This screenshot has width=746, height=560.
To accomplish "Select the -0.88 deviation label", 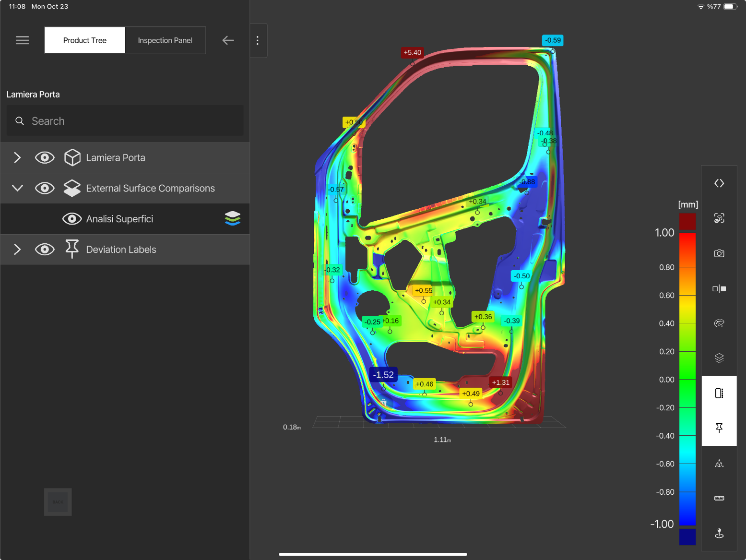I will (x=527, y=182).
